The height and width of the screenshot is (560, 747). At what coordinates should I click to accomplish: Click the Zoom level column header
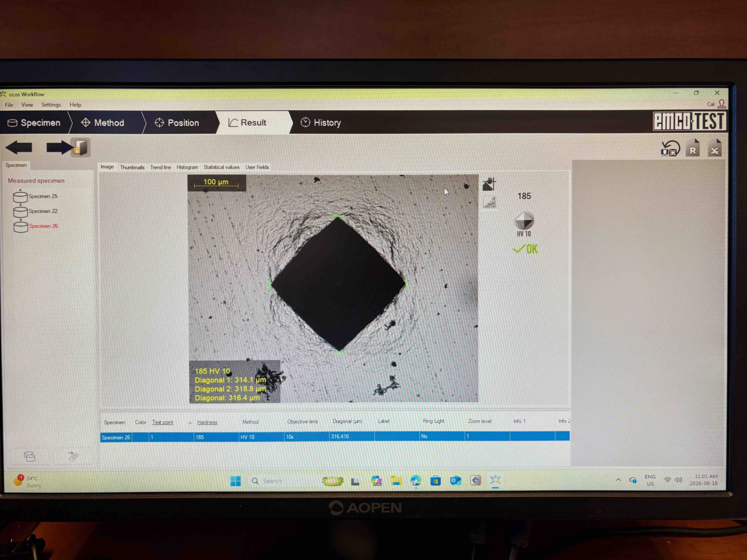[x=479, y=421]
